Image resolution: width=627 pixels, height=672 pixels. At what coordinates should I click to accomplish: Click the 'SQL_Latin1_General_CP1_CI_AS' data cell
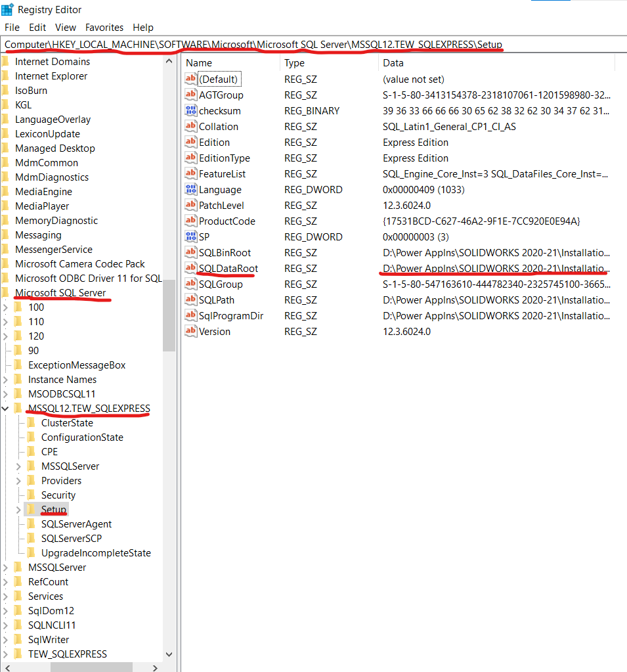pos(449,126)
